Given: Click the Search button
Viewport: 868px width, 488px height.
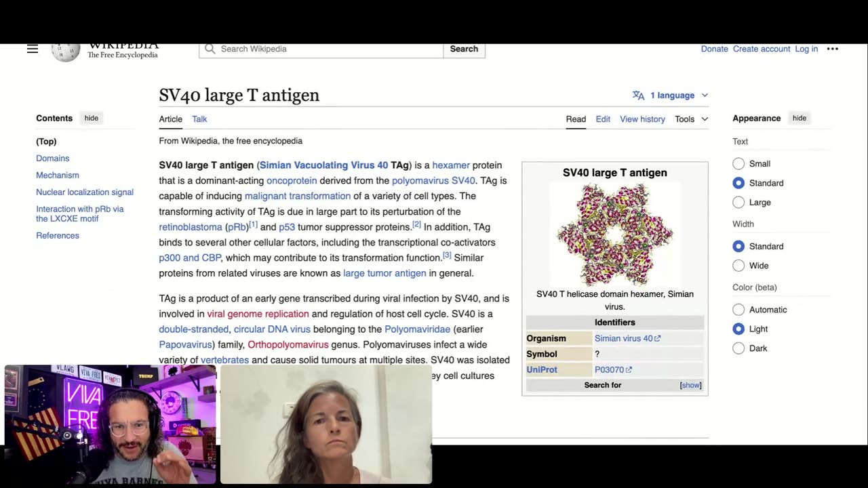Looking at the screenshot, I should [x=464, y=49].
